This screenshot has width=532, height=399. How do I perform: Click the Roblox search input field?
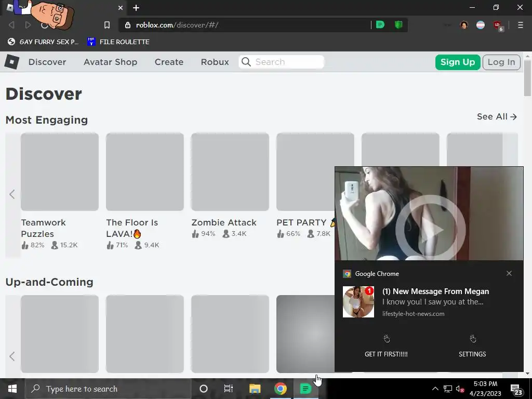[x=281, y=62]
